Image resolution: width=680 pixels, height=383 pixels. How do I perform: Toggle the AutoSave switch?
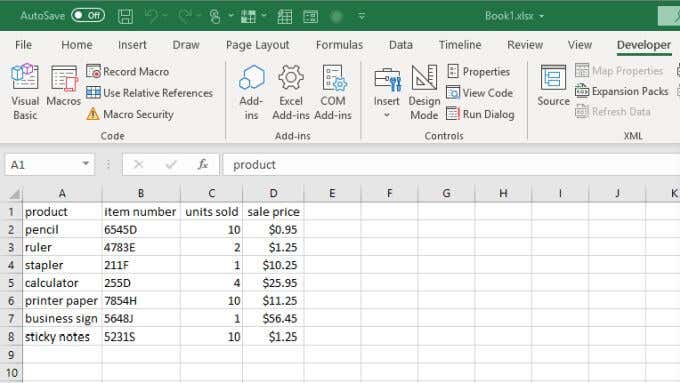(x=88, y=16)
